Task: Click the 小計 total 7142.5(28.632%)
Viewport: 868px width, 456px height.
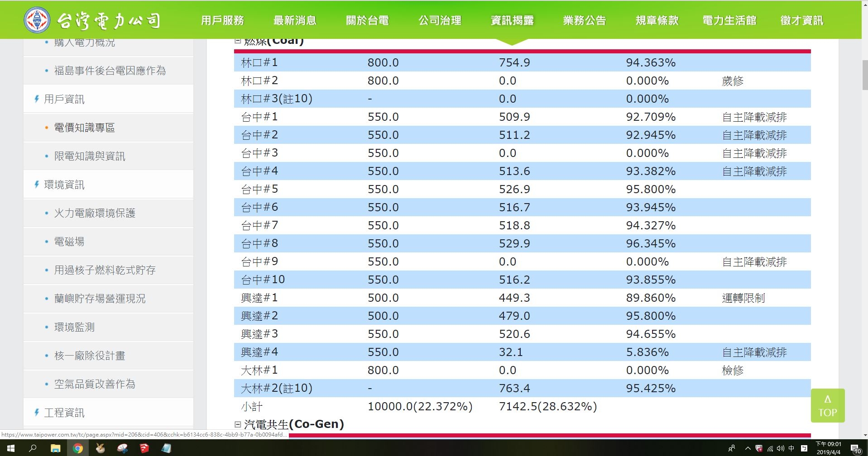Action: [x=548, y=406]
